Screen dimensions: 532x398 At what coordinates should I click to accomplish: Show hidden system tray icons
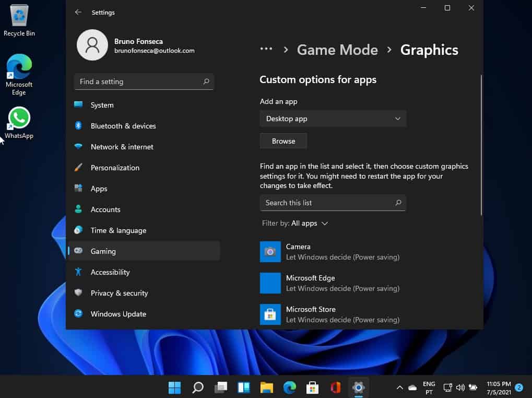coord(400,388)
